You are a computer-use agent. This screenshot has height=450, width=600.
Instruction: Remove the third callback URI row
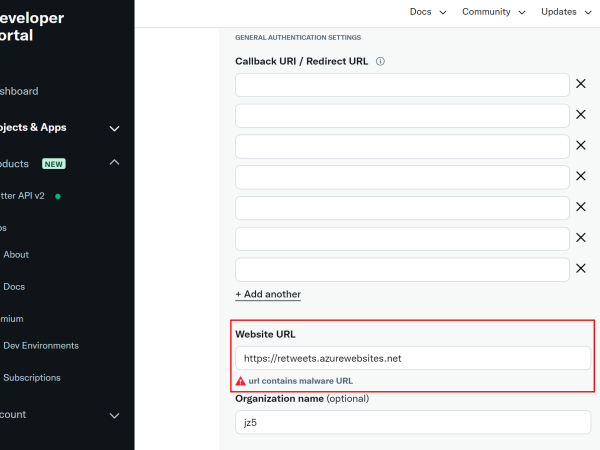(x=581, y=145)
